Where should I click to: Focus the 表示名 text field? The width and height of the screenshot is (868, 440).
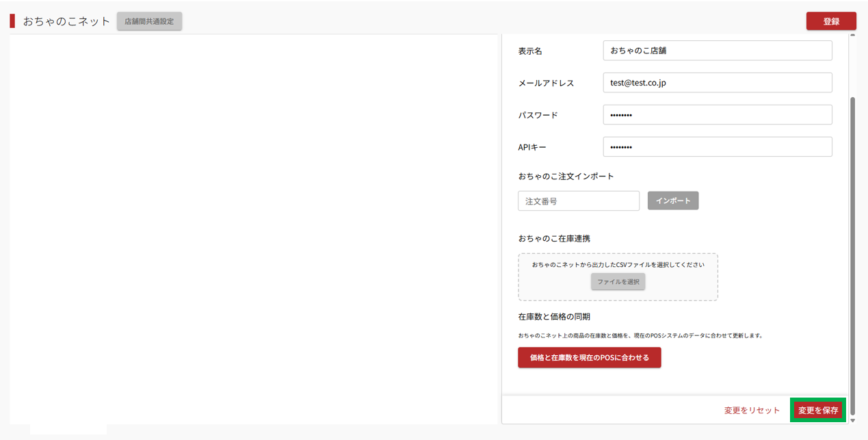(x=717, y=51)
